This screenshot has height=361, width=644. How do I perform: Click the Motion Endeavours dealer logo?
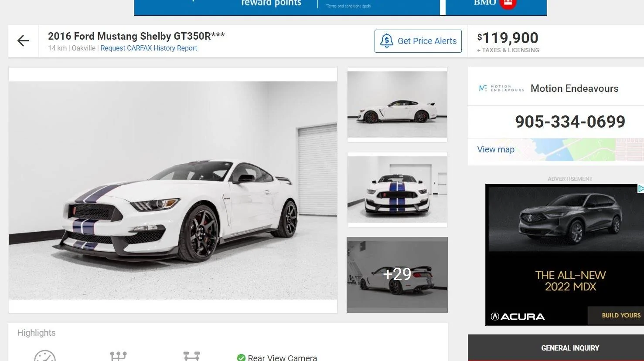[501, 88]
